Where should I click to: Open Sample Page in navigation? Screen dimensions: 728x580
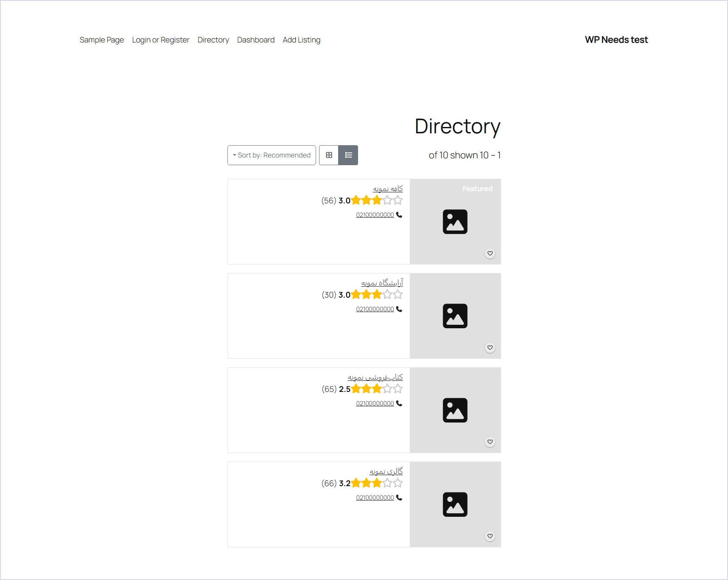pyautogui.click(x=102, y=40)
